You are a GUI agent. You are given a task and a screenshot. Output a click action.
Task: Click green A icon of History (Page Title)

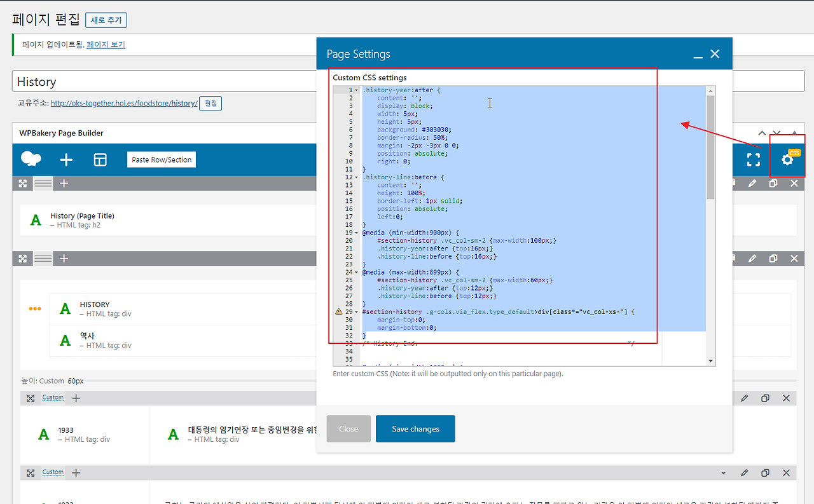tap(36, 220)
